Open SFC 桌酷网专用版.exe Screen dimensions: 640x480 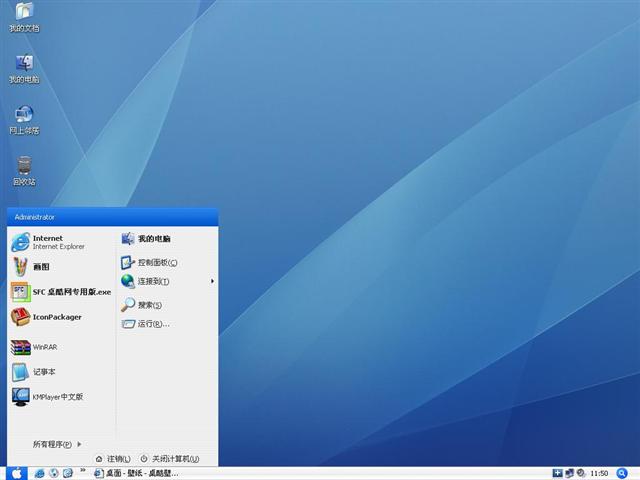click(x=60, y=292)
